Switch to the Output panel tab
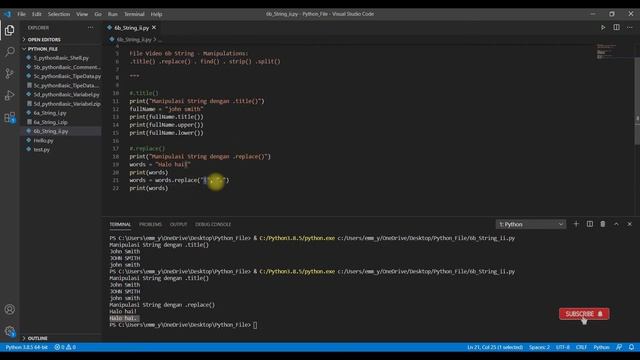640x360 pixels. [178, 224]
